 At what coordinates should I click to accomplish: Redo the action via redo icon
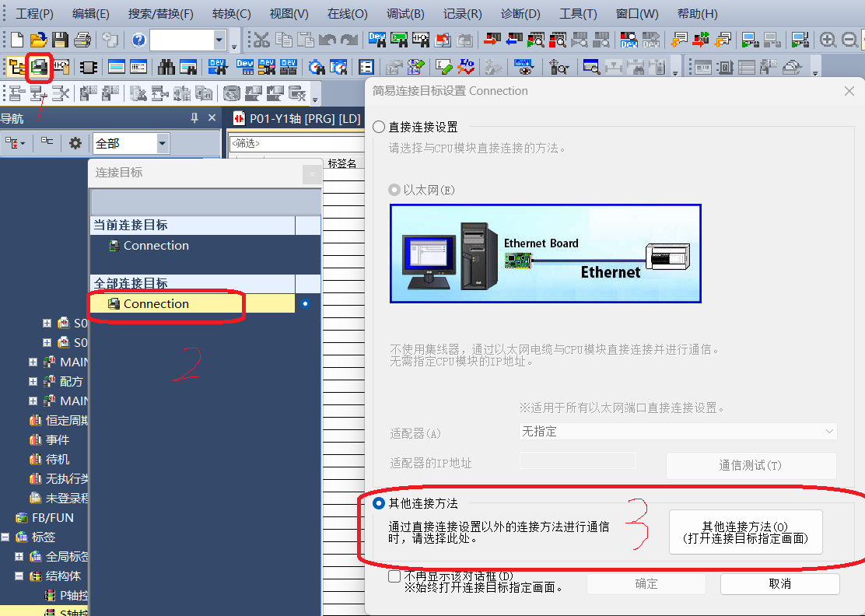[348, 40]
